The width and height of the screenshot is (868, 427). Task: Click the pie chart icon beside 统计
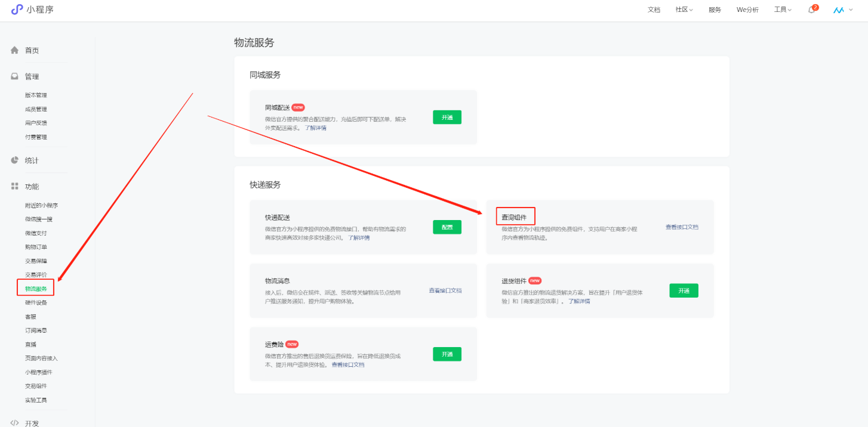(x=15, y=160)
